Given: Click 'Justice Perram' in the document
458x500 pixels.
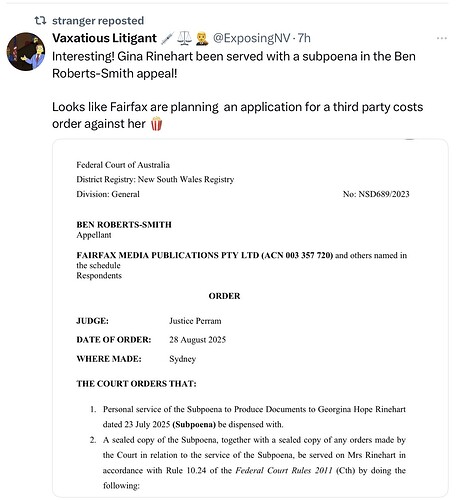Looking at the screenshot, I should pyautogui.click(x=195, y=321).
